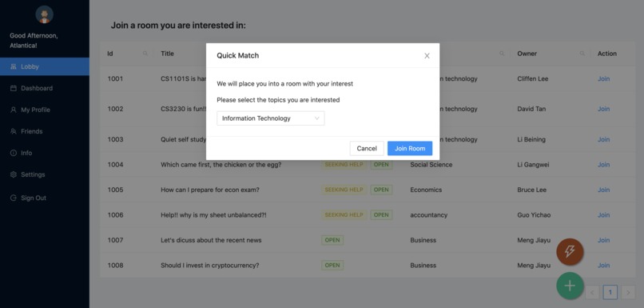Open Lobby menu item
The image size is (644, 308).
pyautogui.click(x=45, y=66)
